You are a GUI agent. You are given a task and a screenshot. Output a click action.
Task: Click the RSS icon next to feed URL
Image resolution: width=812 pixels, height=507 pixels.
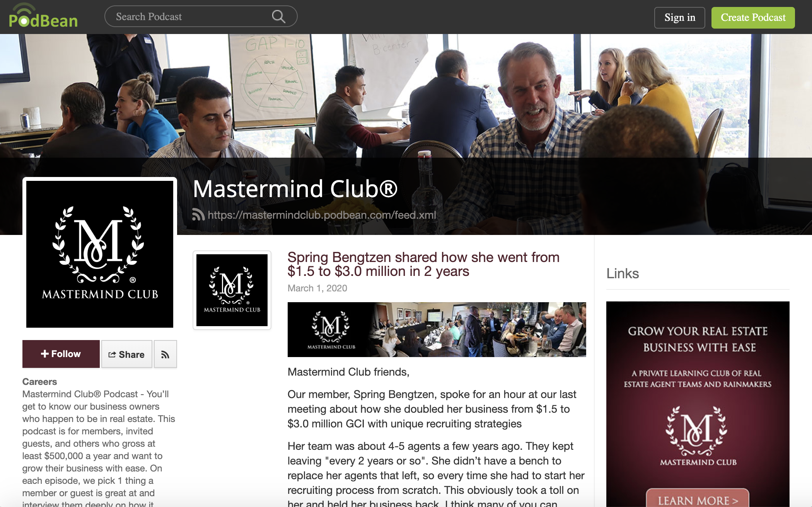[198, 215]
